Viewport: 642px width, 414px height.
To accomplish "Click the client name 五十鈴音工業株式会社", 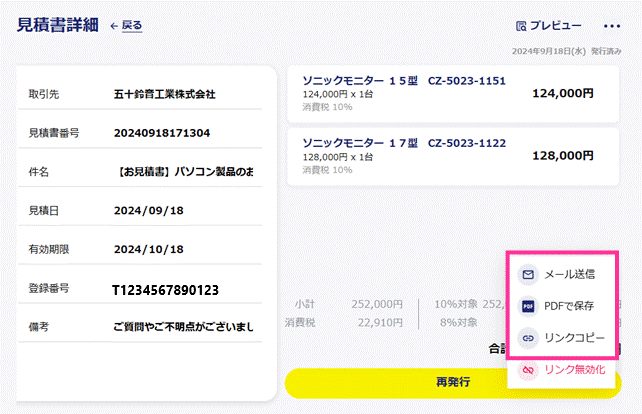I will coord(165,94).
